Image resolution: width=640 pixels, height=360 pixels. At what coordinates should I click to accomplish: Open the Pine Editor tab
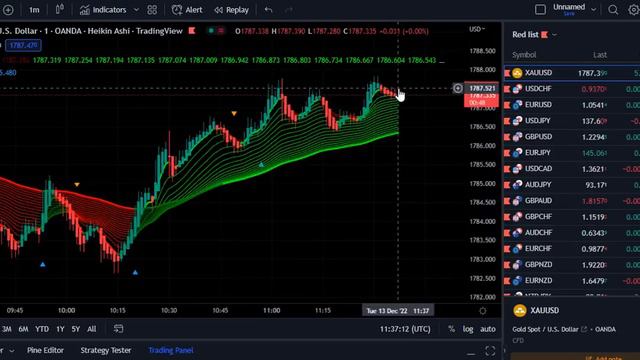tap(45, 350)
